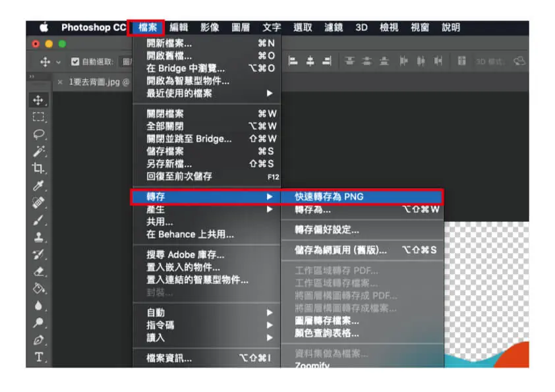Choose 儲存檔案 menu item
This screenshot has width=555, height=392.
point(207,152)
